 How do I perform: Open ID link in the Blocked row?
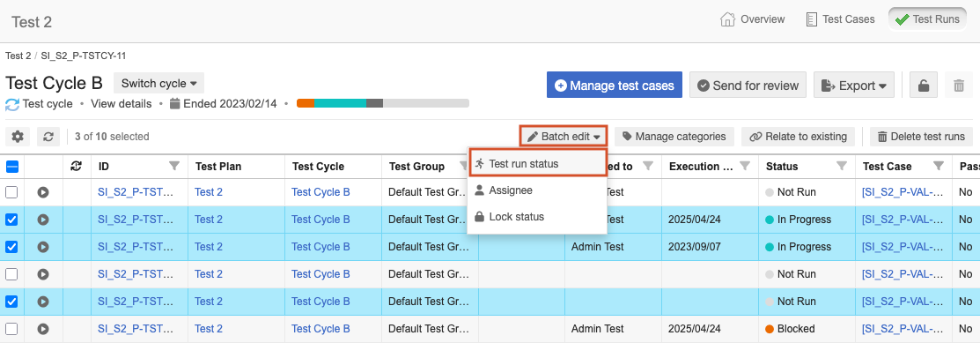pyautogui.click(x=135, y=329)
